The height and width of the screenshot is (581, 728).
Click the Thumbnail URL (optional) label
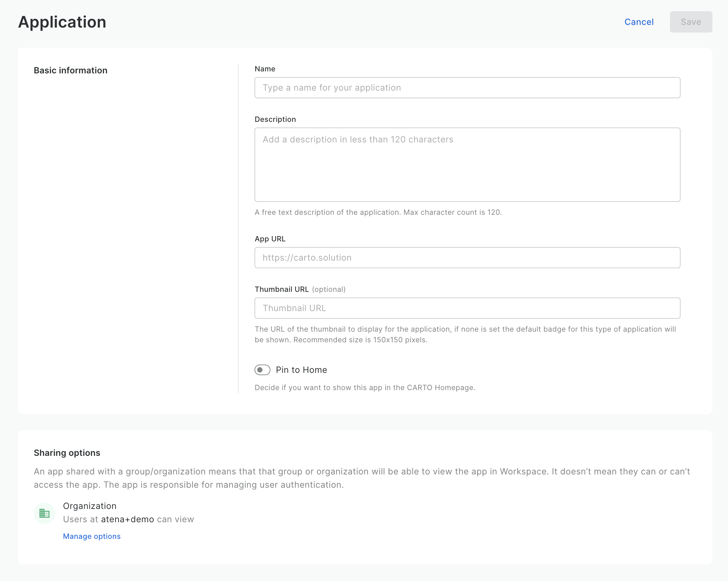click(x=300, y=289)
